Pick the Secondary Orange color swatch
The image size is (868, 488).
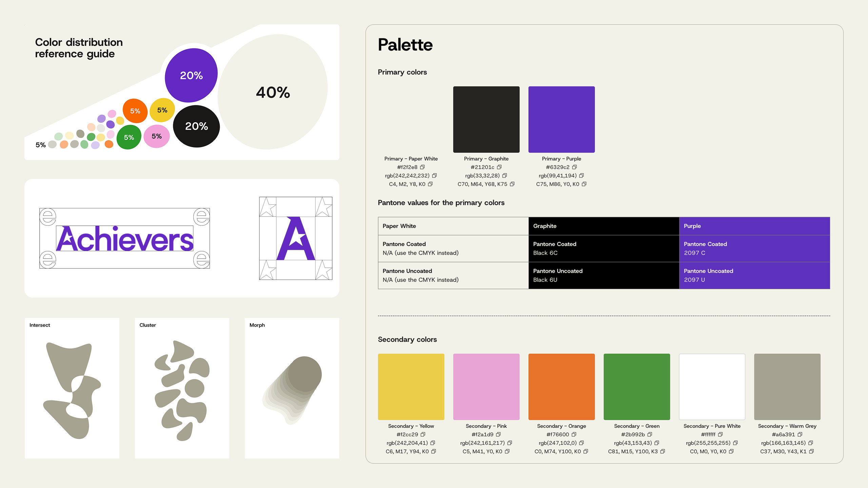(561, 387)
